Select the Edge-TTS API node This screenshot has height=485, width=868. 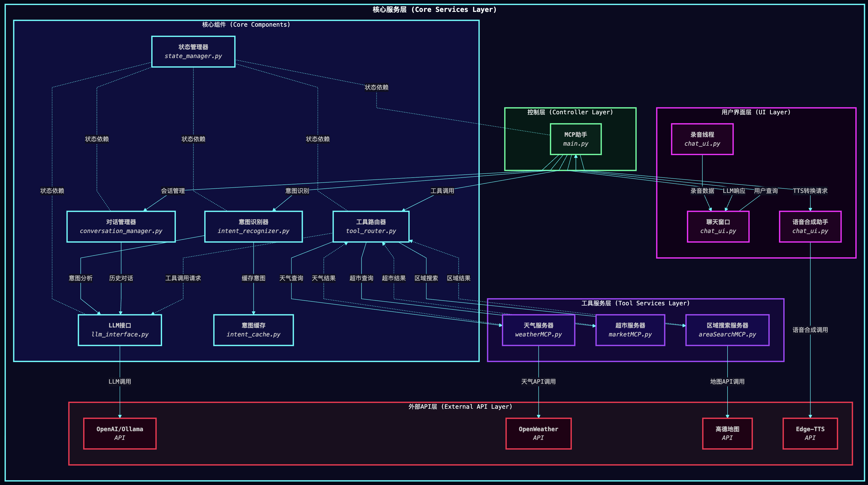(810, 434)
